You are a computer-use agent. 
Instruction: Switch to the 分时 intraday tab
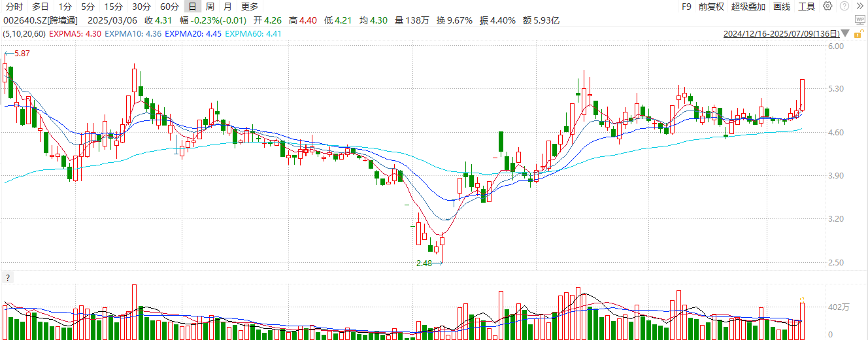click(x=14, y=7)
